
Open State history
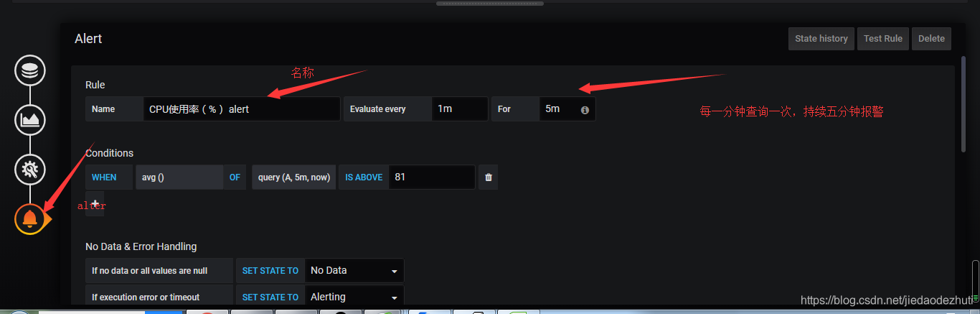(821, 39)
